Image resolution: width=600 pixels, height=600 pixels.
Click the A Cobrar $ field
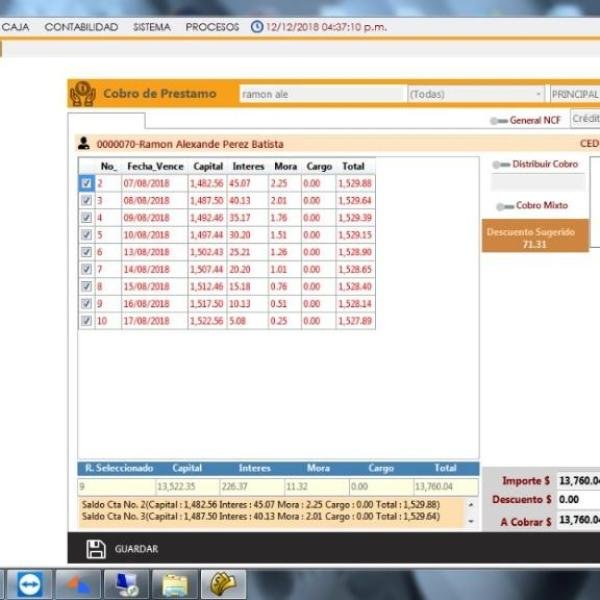pos(578,520)
